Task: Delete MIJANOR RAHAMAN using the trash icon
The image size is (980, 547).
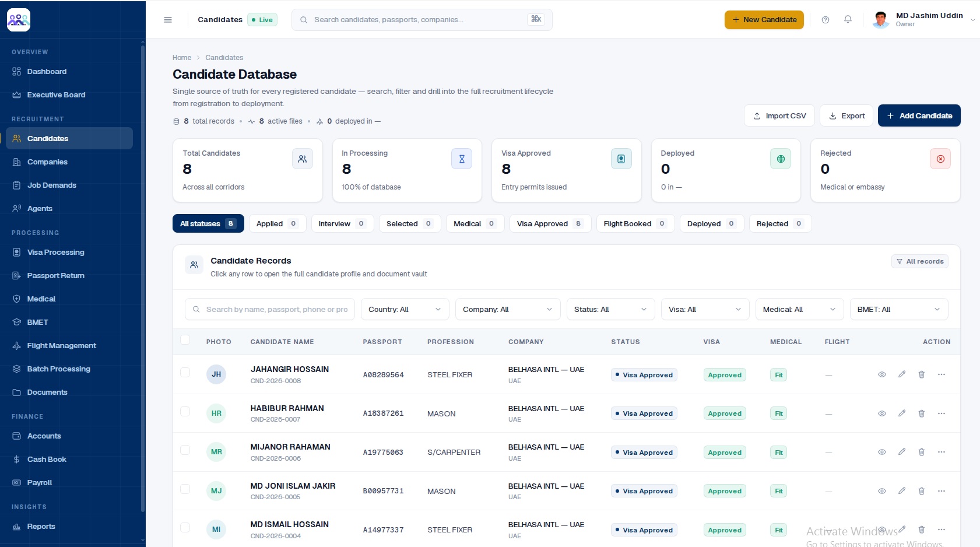Action: [x=922, y=452]
